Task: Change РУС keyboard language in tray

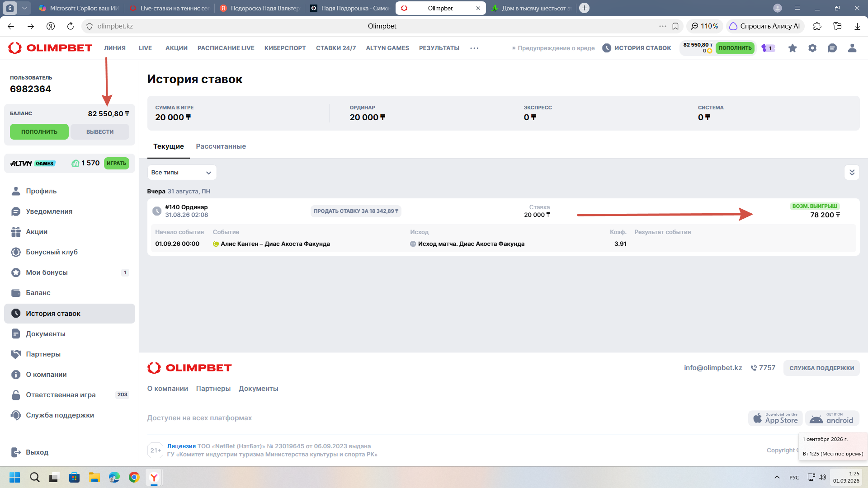Action: point(794,477)
